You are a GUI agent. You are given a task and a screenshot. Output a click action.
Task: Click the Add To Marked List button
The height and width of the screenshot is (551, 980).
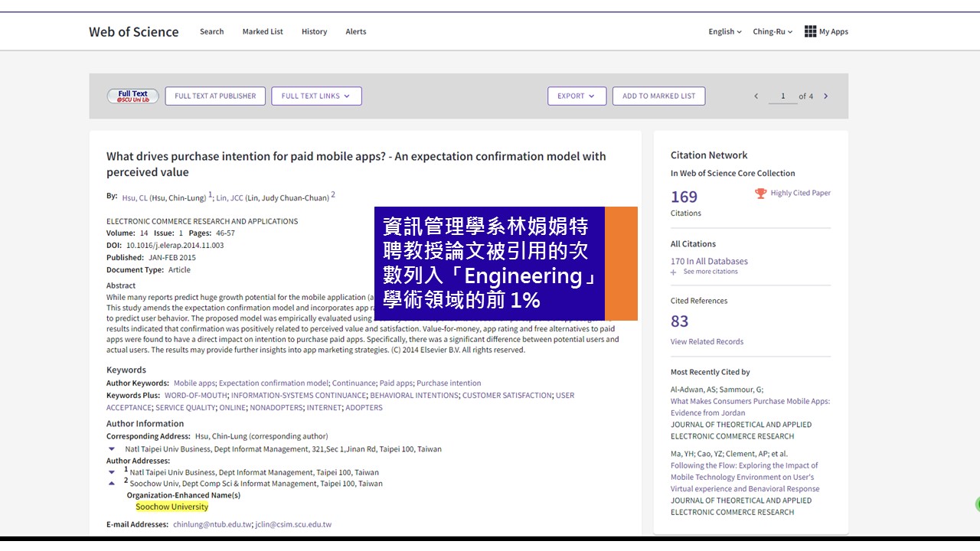(658, 96)
